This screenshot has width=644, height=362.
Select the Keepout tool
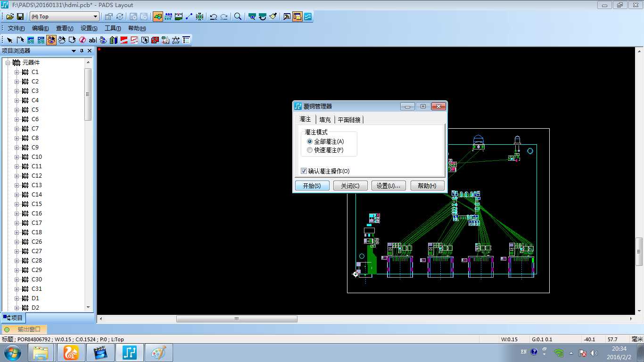(x=83, y=40)
